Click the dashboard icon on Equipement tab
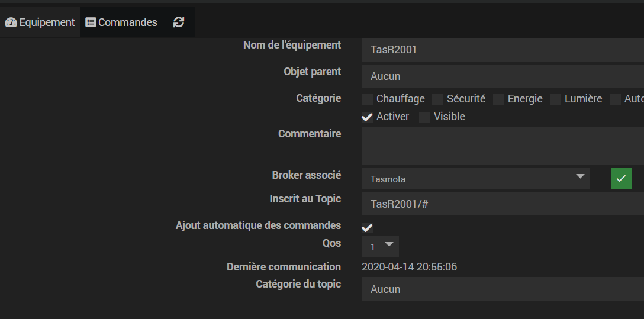 click(11, 22)
